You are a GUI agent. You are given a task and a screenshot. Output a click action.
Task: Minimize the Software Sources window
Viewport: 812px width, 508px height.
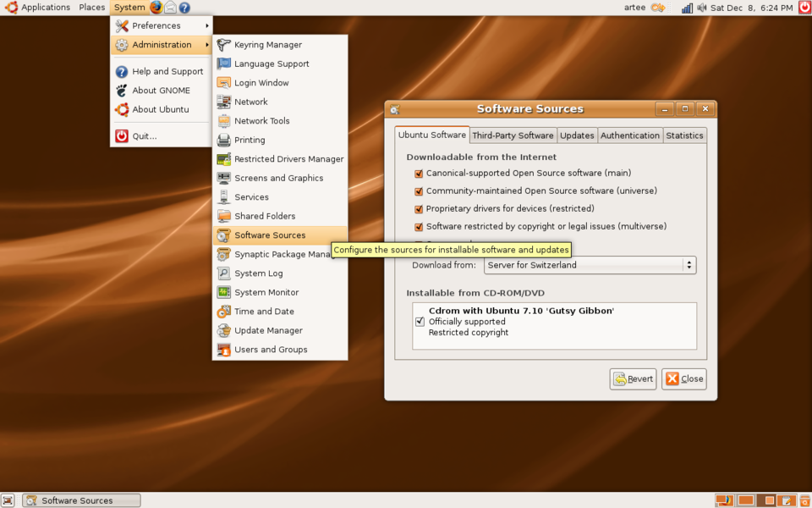click(665, 109)
